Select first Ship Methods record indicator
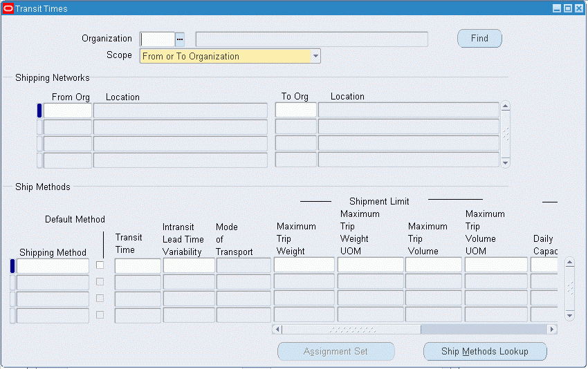The image size is (588, 369). pos(12,266)
